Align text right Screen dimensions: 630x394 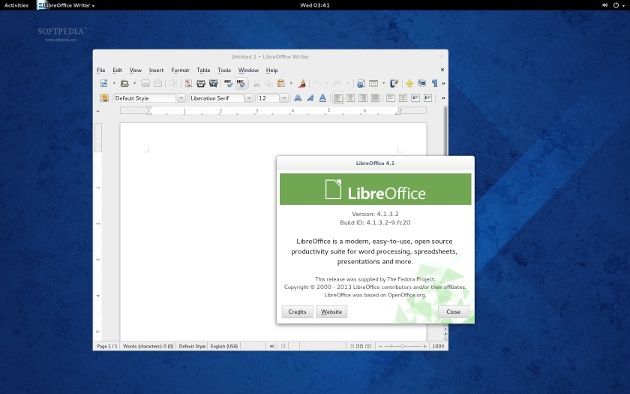pyautogui.click(x=363, y=98)
